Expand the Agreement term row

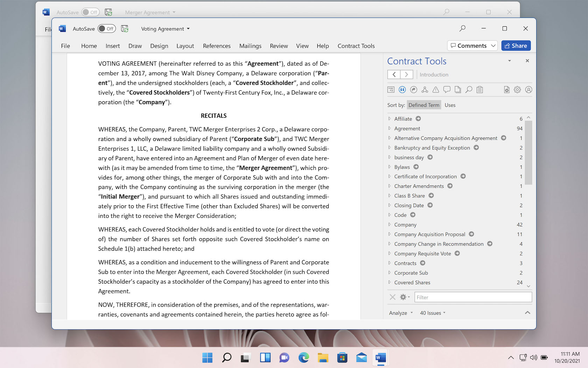[390, 128]
